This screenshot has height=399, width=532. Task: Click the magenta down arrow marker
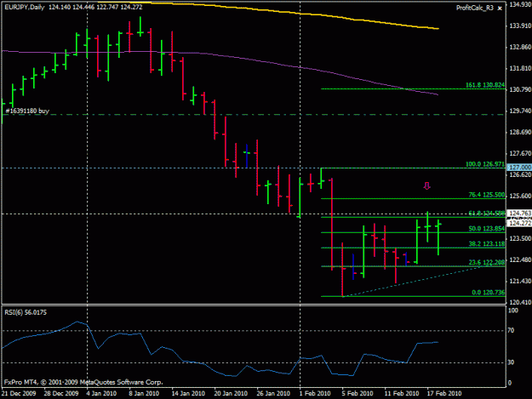[426, 185]
